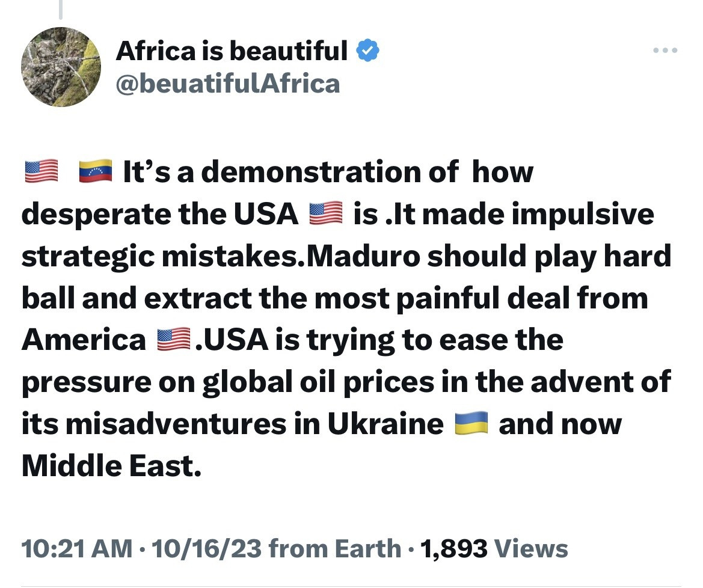The image size is (703, 588).
Task: Click the first US flag emoji starting the tweet
Action: click(41, 173)
